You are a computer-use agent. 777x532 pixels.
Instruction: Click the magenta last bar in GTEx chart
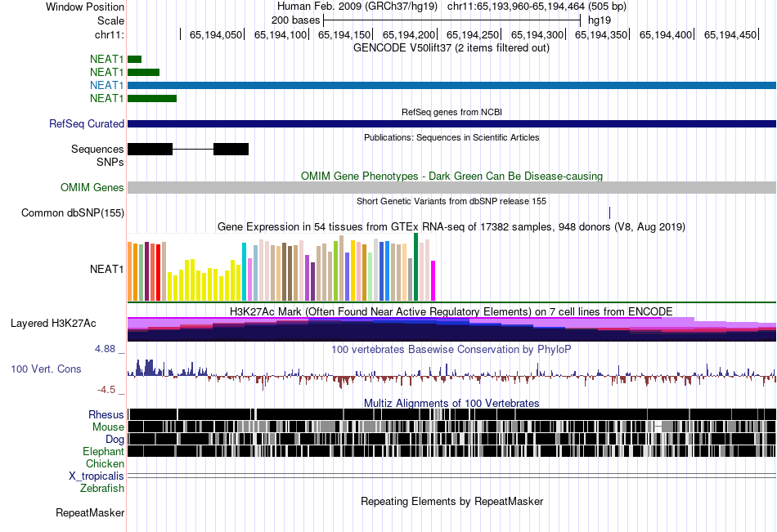click(x=433, y=281)
